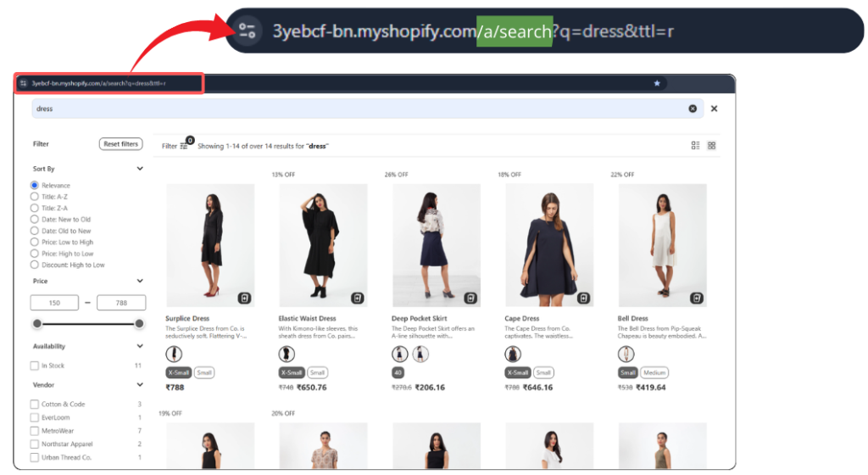Collapse the Availability section
Viewport: 868px width, 475px height.
140,346
